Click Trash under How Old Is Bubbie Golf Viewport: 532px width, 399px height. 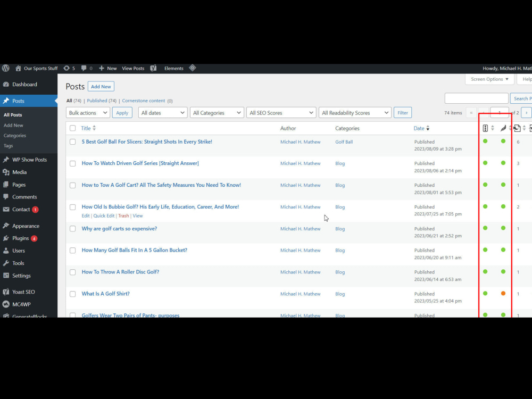[123, 216]
